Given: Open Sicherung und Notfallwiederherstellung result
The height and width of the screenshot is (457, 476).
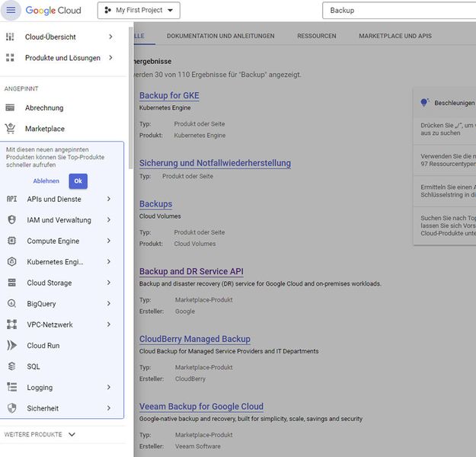Looking at the screenshot, I should (216, 163).
